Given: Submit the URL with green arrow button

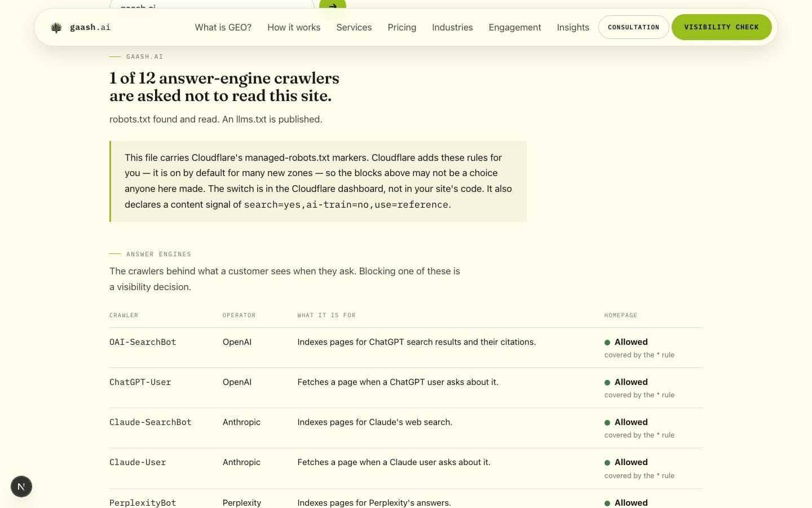Looking at the screenshot, I should point(333,5).
